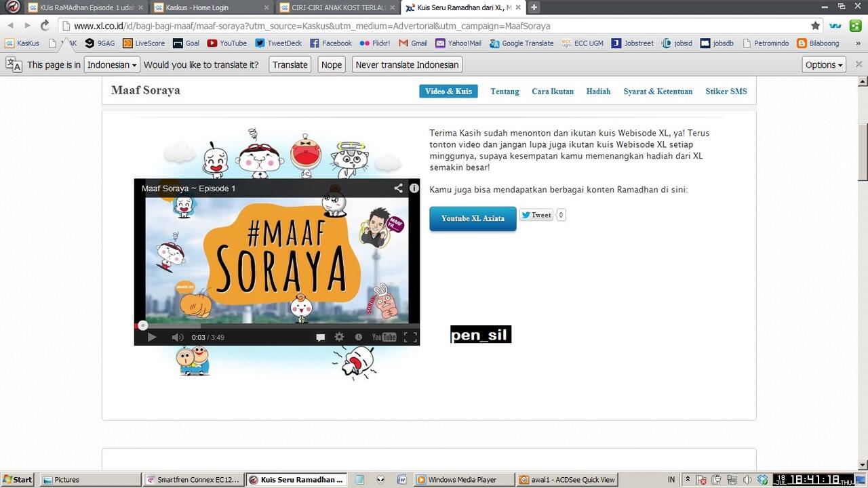868x488 pixels.
Task: Open the Flickr! bookmark
Action: click(x=375, y=43)
